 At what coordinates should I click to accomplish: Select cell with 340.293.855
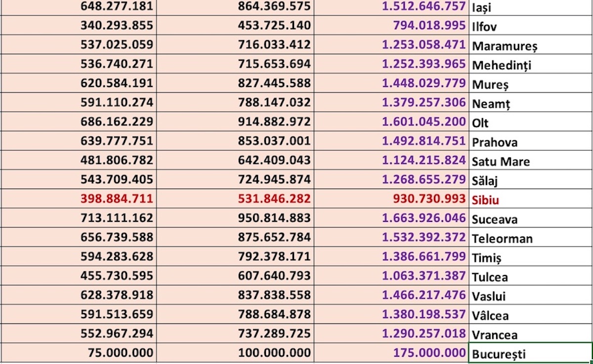pyautogui.click(x=78, y=26)
